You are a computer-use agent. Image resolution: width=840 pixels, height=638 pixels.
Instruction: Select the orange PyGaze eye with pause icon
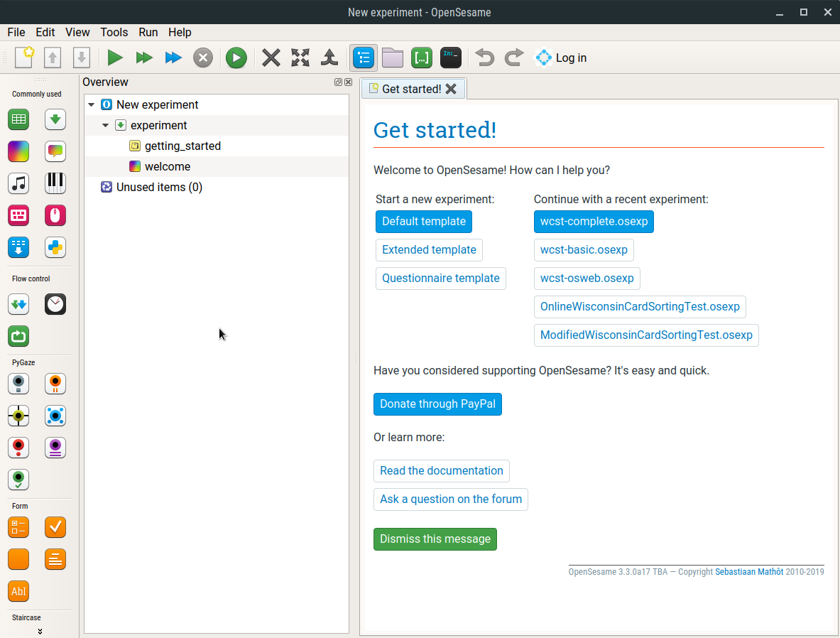[x=55, y=384]
